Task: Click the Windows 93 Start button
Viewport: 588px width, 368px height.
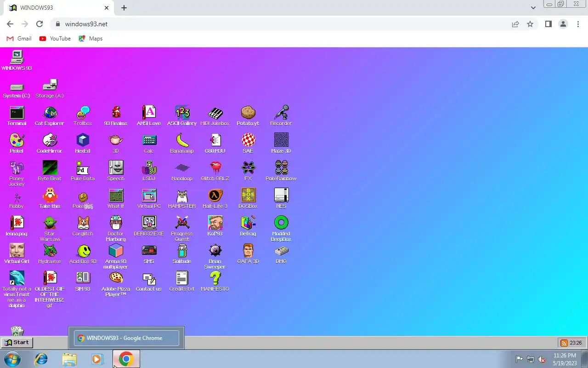Action: coord(17,342)
